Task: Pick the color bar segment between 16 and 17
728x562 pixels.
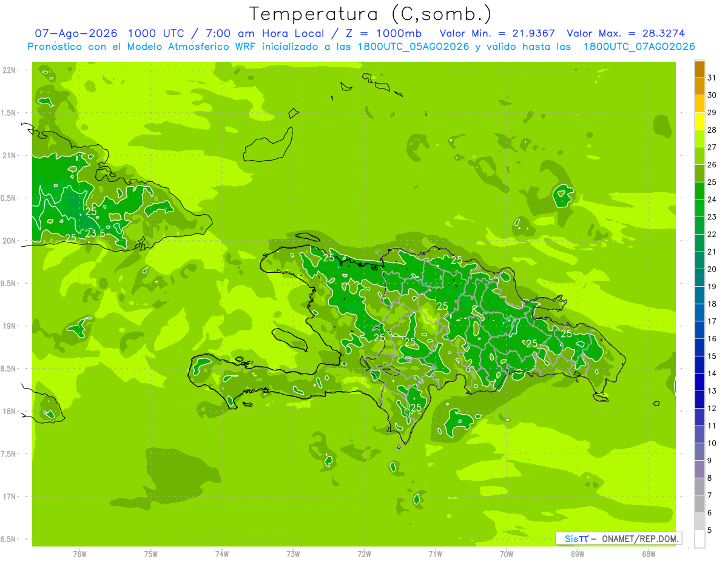Action: click(x=699, y=330)
